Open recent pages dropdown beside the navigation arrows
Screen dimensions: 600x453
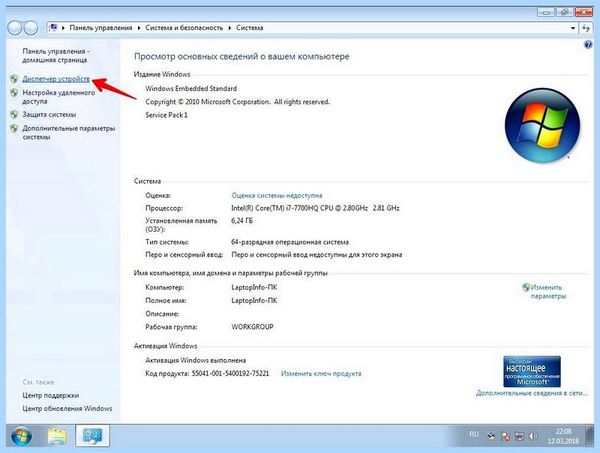pos(42,28)
